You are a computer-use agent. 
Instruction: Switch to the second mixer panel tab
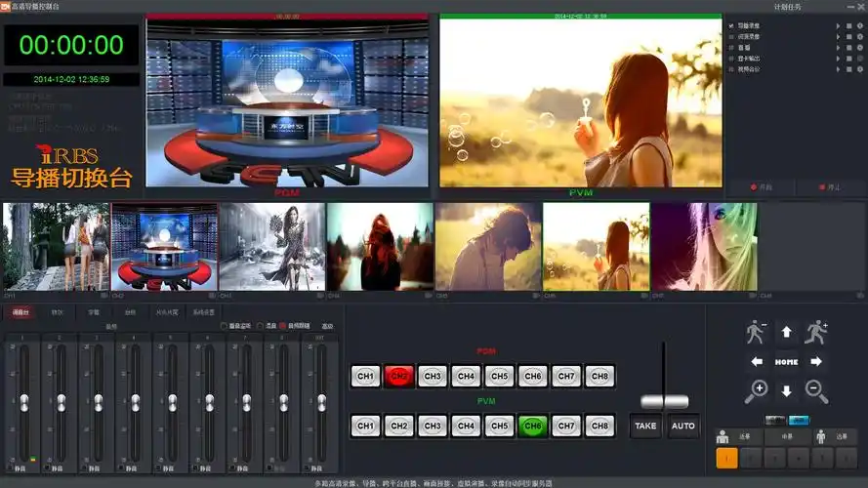(58, 312)
